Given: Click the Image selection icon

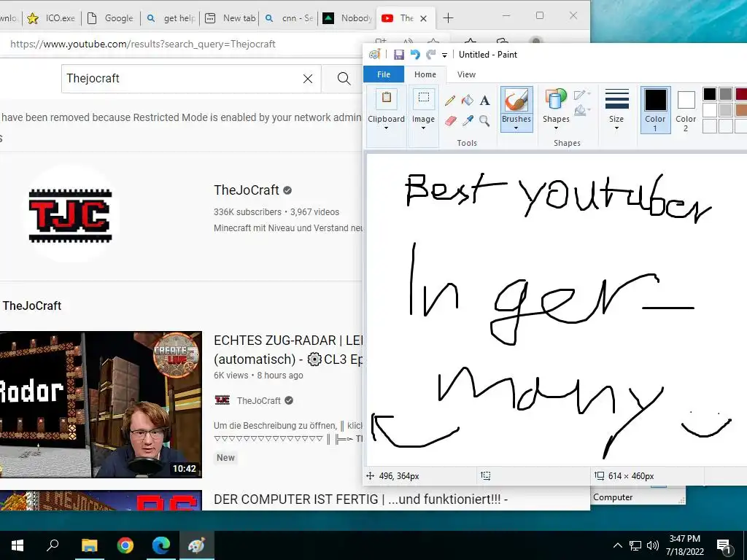Looking at the screenshot, I should click(423, 99).
